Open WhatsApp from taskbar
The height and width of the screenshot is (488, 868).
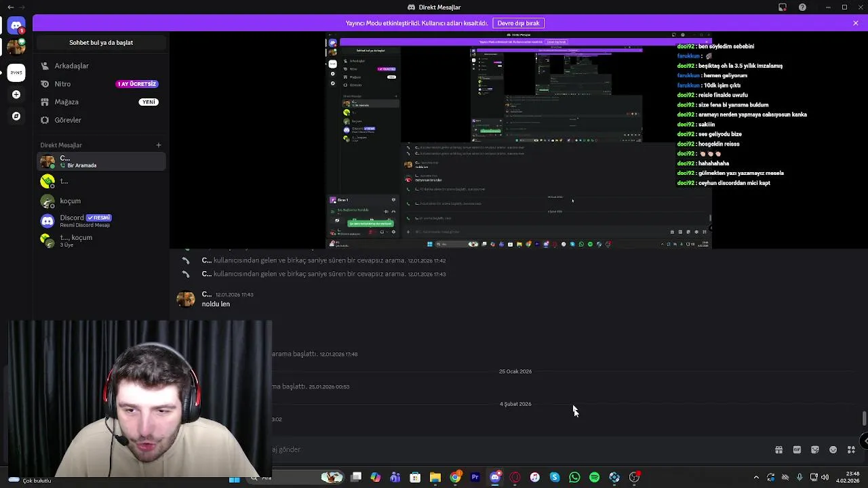[574, 478]
